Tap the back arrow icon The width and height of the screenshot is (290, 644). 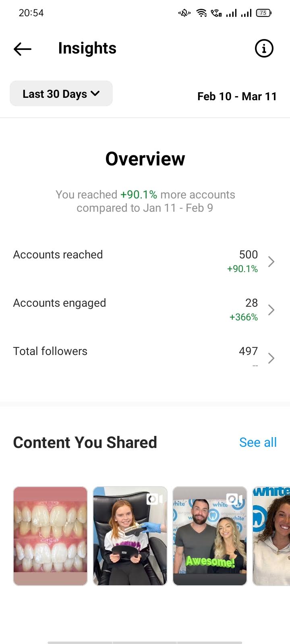[23, 49]
